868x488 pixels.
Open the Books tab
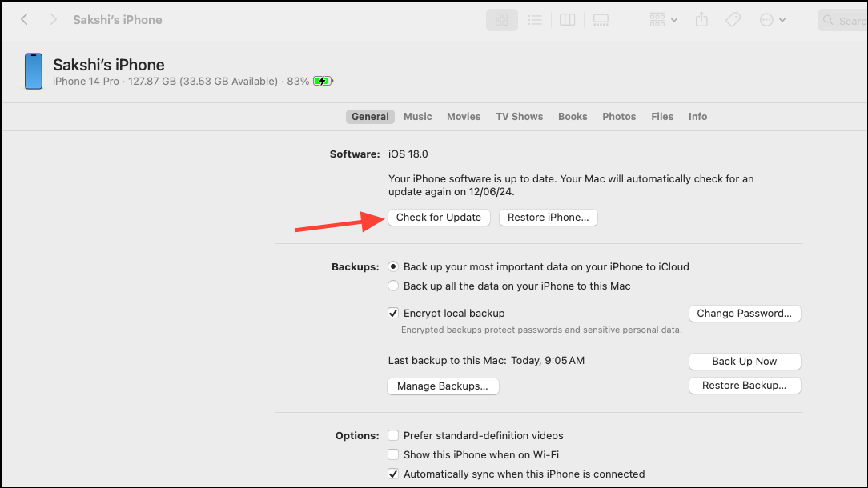coord(573,117)
